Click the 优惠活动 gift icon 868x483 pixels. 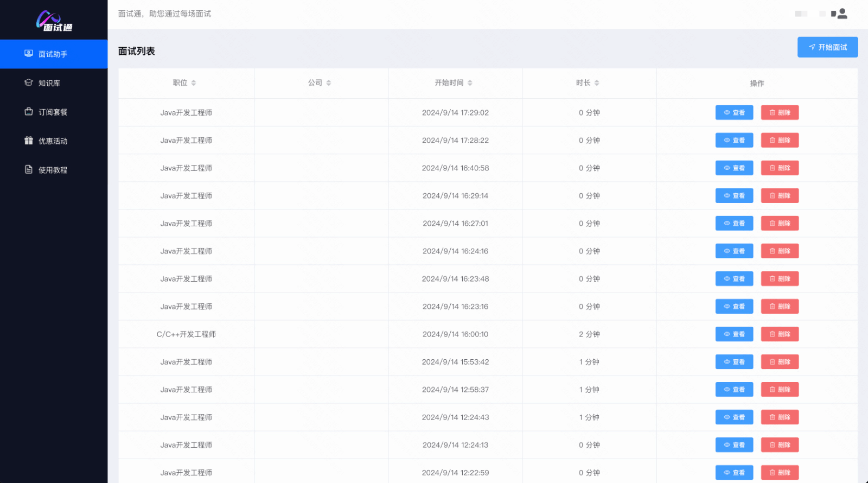29,141
